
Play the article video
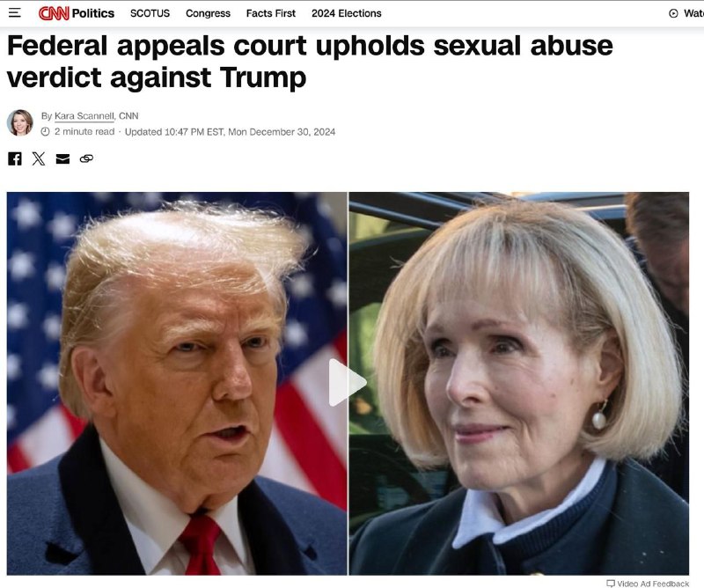tap(348, 383)
